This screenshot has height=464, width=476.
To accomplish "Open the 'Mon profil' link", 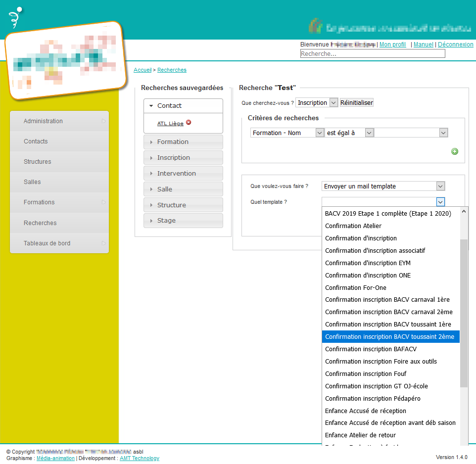I will (392, 45).
